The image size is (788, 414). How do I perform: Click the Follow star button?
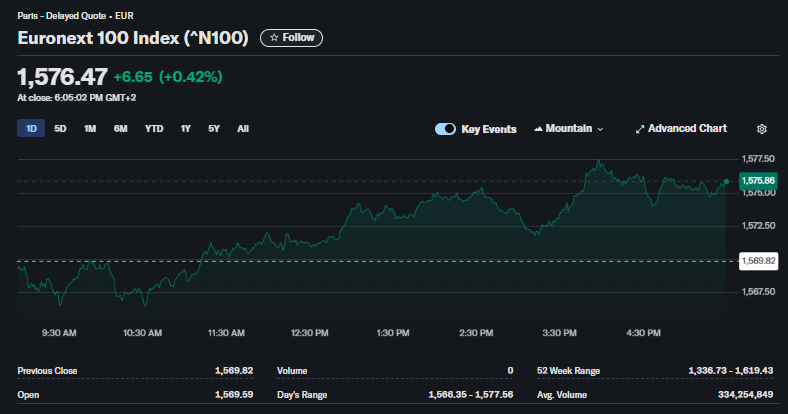coord(291,38)
